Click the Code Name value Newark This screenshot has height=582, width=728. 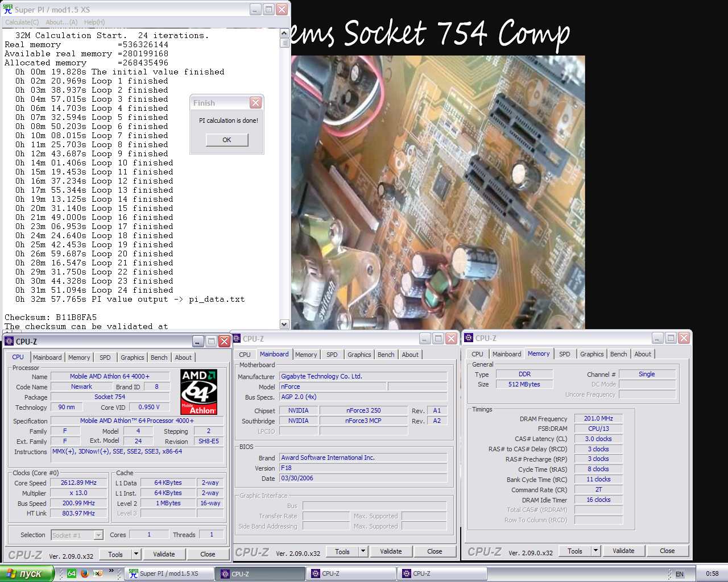81,386
